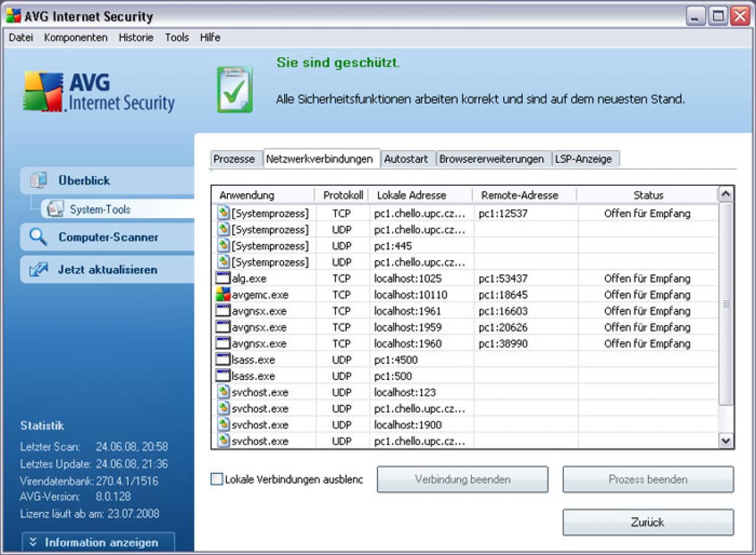The image size is (756, 555).
Task: Click the Prozess beenden button
Action: (x=648, y=479)
